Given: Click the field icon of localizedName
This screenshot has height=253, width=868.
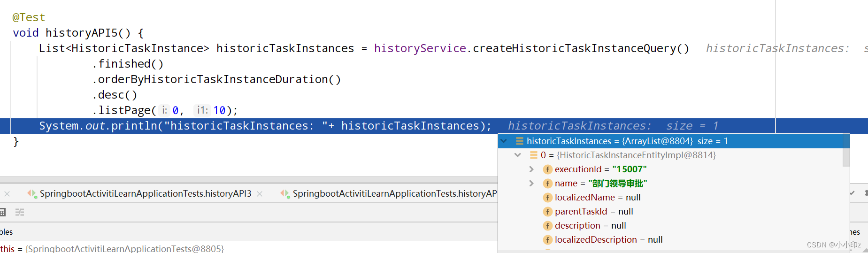Looking at the screenshot, I should click(x=547, y=198).
